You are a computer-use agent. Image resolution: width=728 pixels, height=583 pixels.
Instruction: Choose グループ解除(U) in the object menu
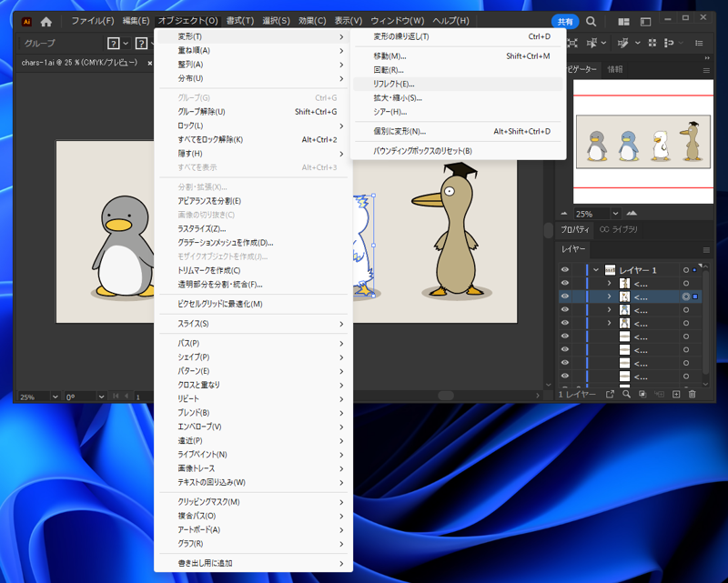click(254, 112)
